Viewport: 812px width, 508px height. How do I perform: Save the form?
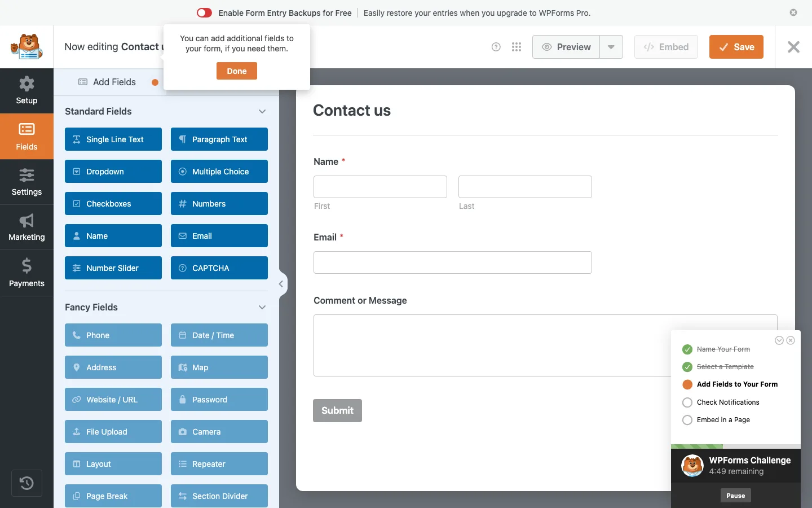click(x=736, y=47)
